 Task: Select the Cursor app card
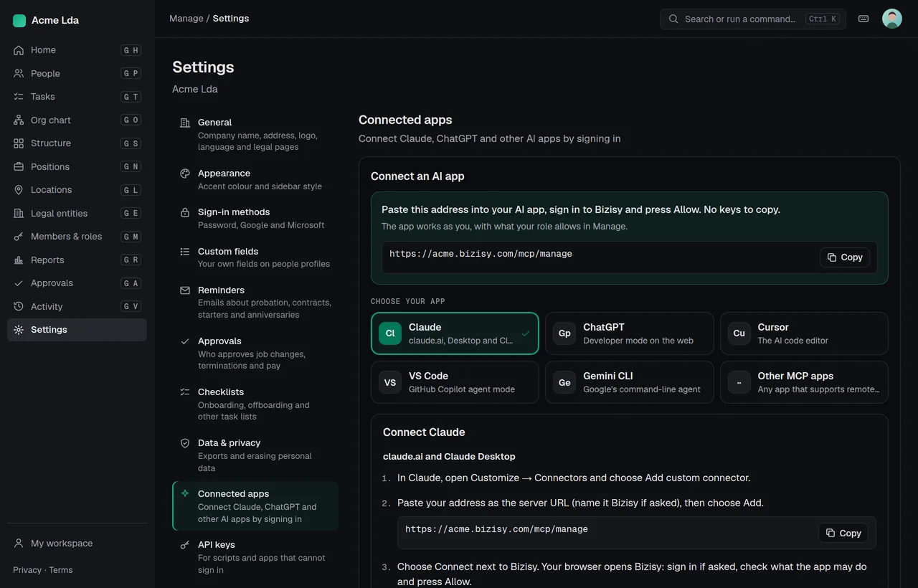point(804,333)
